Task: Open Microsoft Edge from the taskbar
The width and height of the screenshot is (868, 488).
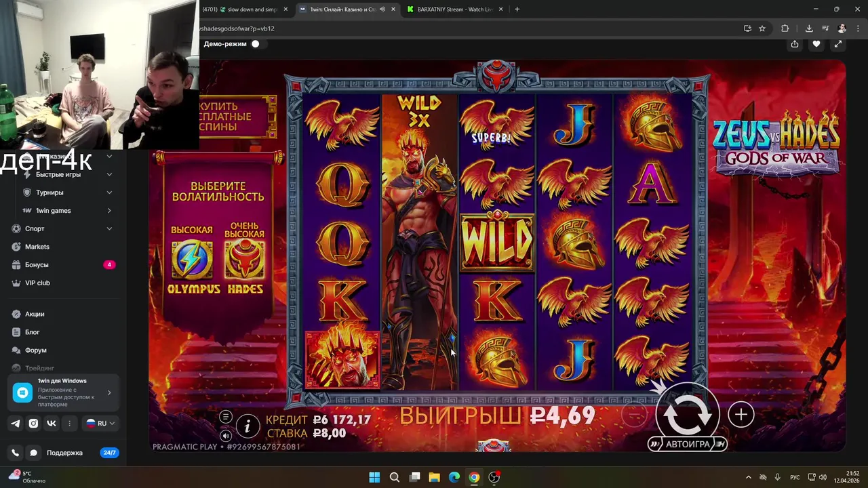Action: pos(454,477)
